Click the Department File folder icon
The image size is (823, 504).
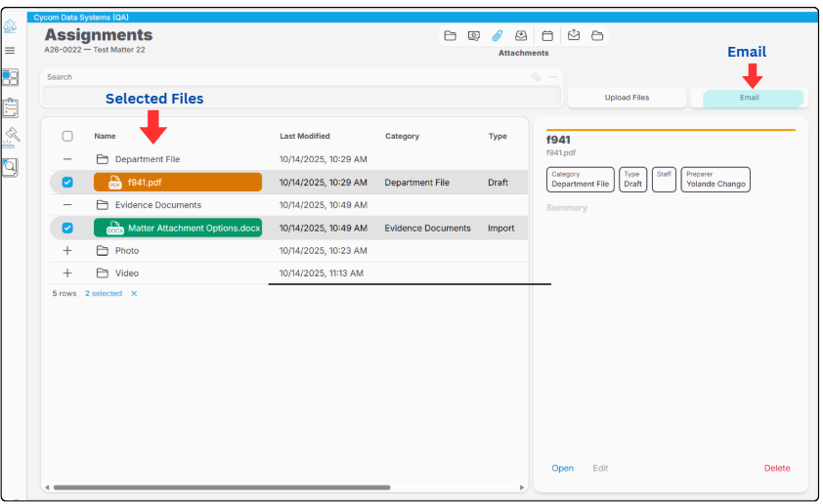point(103,159)
